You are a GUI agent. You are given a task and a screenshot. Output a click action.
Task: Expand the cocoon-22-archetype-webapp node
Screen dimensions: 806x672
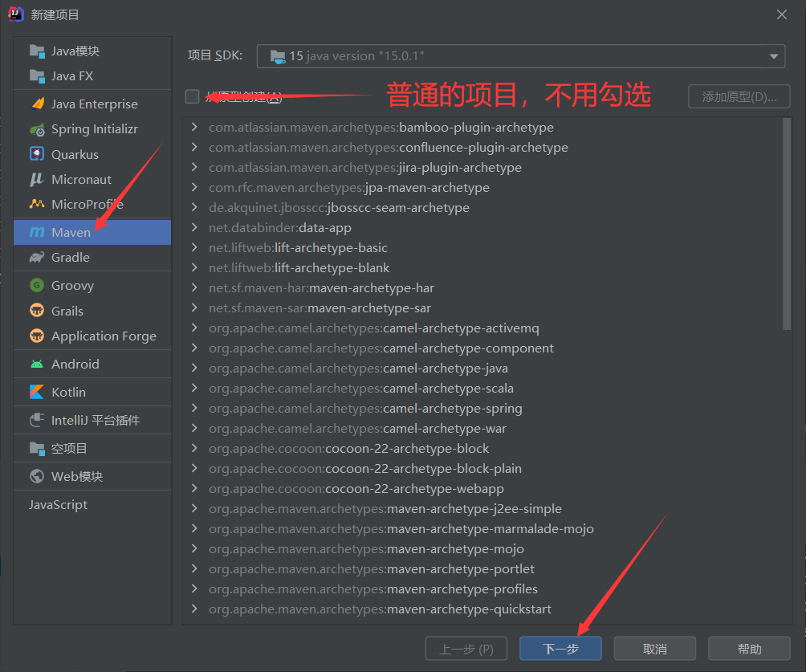point(194,488)
